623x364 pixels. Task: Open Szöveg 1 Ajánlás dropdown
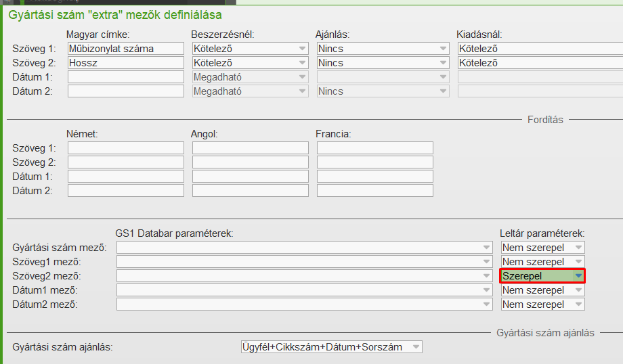coord(383,49)
